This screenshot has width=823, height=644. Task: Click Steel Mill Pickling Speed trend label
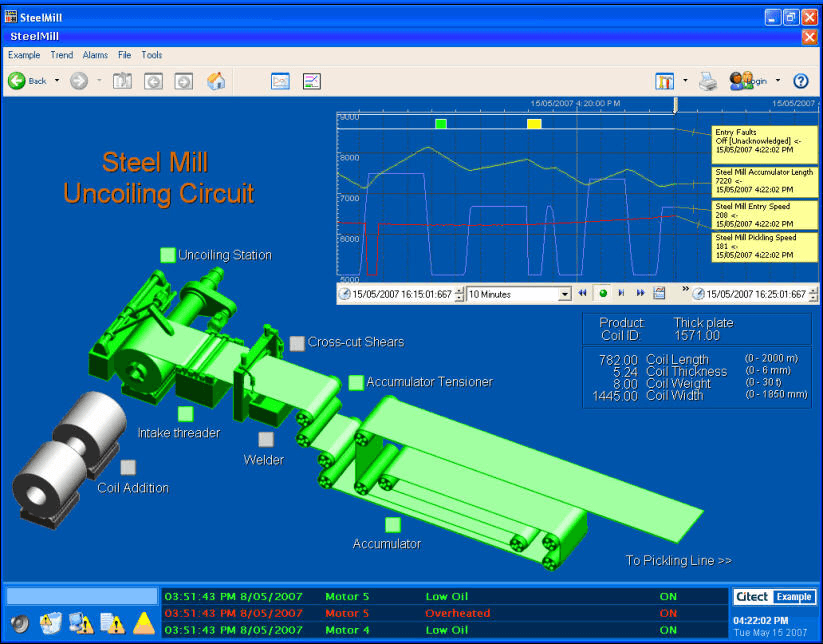(764, 247)
